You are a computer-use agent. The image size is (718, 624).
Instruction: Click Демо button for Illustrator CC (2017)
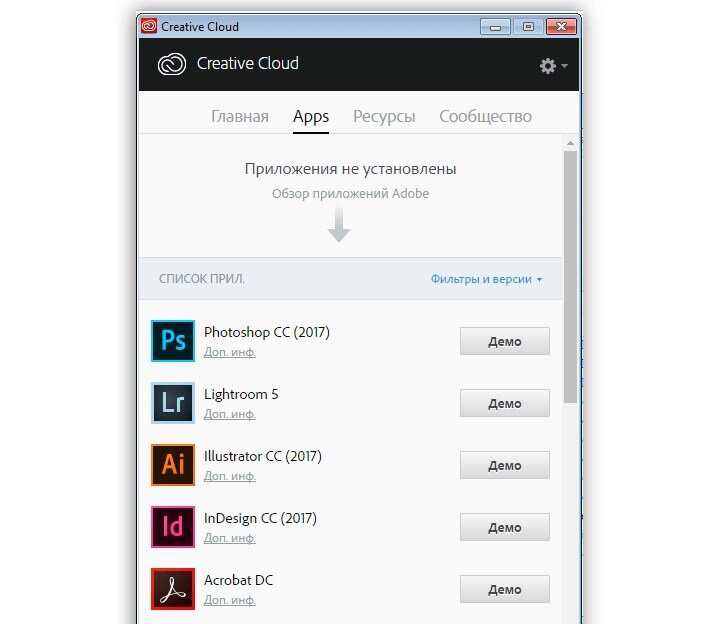pyautogui.click(x=505, y=465)
